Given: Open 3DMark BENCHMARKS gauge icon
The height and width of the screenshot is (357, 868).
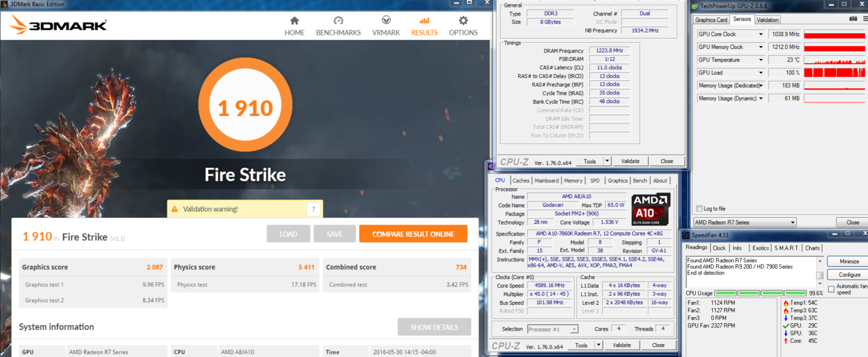Looking at the screenshot, I should [338, 21].
